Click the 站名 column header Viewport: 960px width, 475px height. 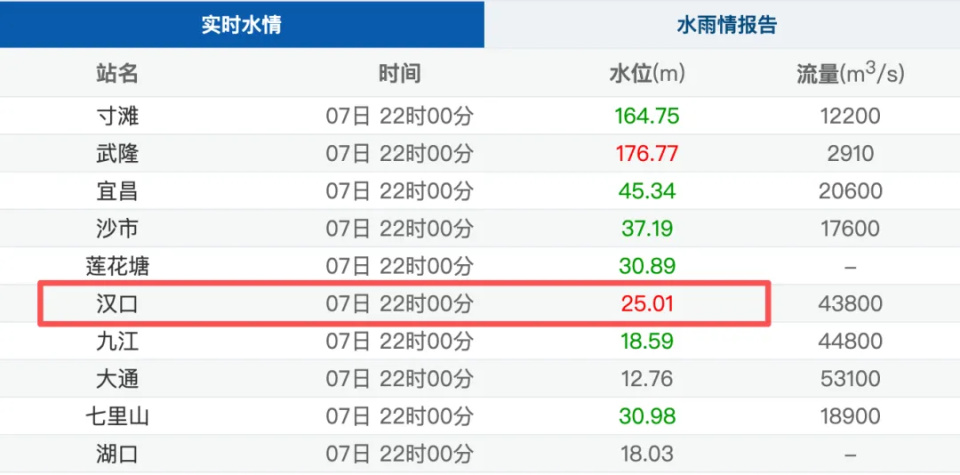[x=117, y=74]
